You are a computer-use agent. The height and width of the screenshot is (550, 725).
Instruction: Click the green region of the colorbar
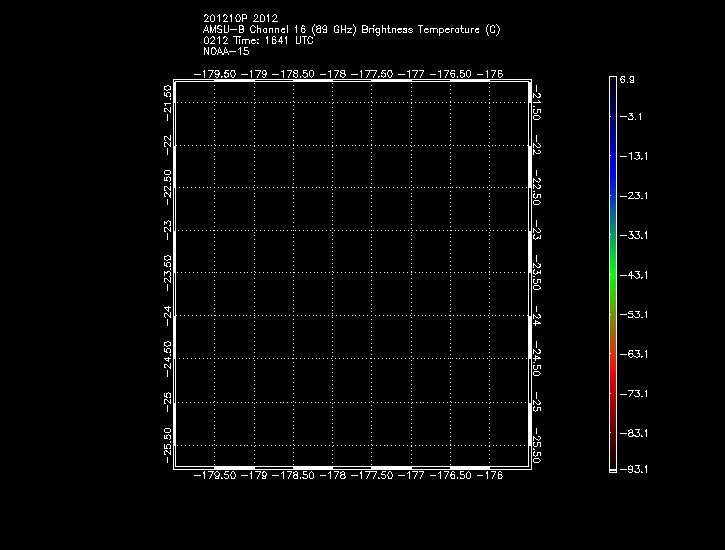[612, 275]
